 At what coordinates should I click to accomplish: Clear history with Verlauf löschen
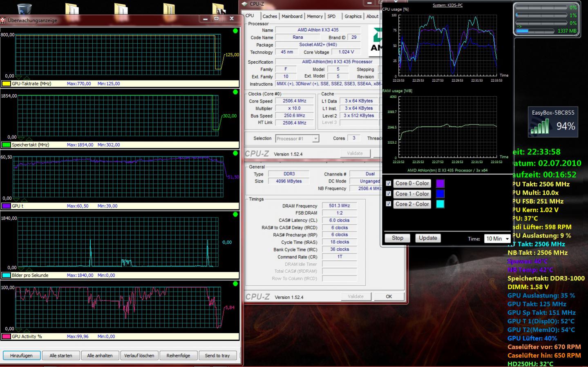click(x=139, y=356)
